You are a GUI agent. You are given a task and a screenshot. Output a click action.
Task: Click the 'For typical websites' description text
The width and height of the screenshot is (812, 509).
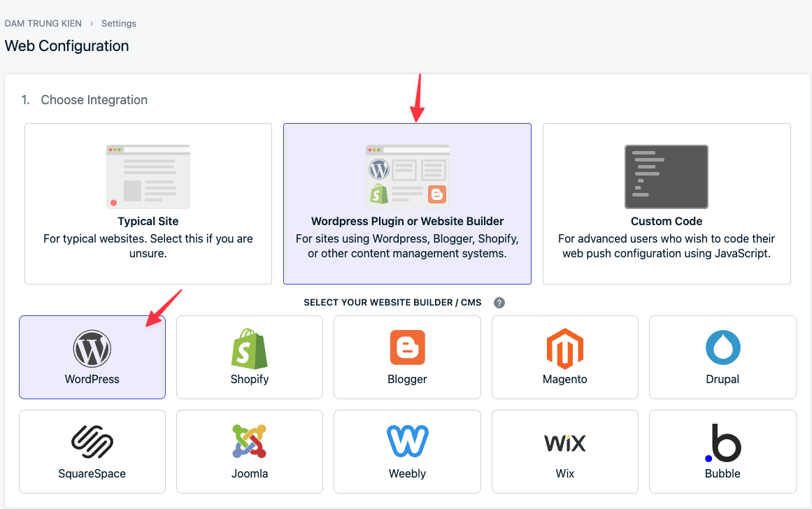pyautogui.click(x=148, y=246)
